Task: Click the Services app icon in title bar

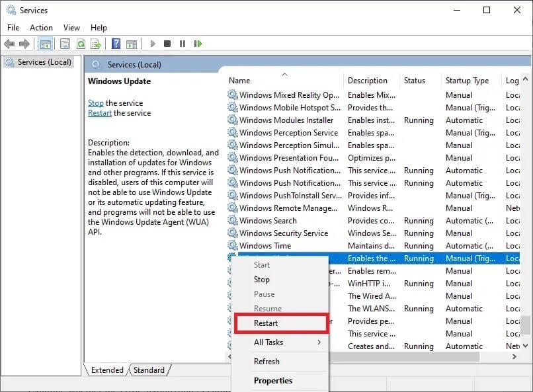Action: (x=11, y=10)
